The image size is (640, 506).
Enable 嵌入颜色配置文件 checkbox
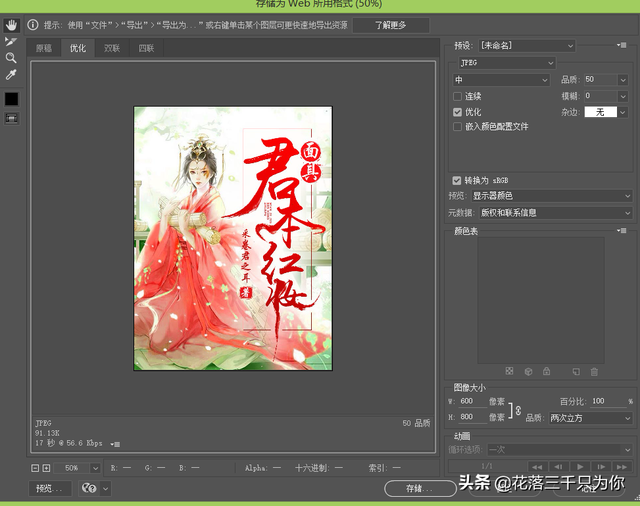pos(458,126)
